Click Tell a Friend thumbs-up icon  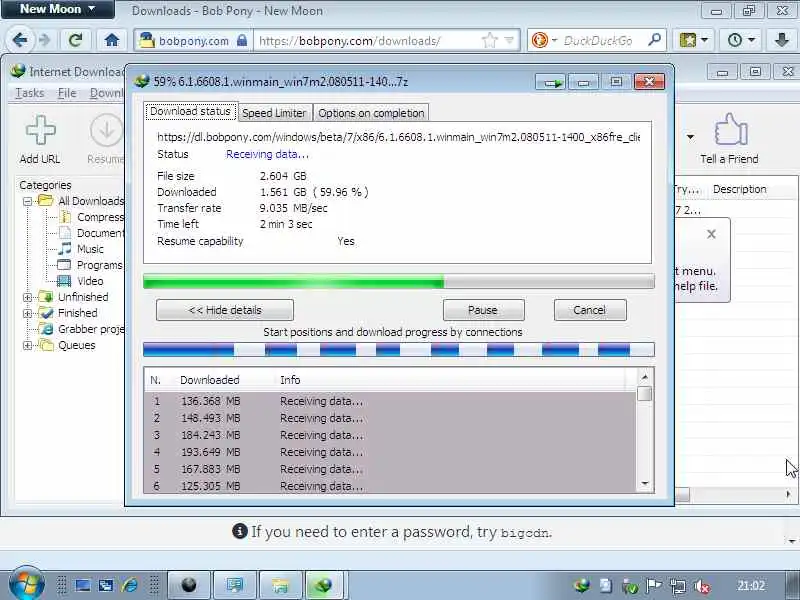click(x=731, y=130)
